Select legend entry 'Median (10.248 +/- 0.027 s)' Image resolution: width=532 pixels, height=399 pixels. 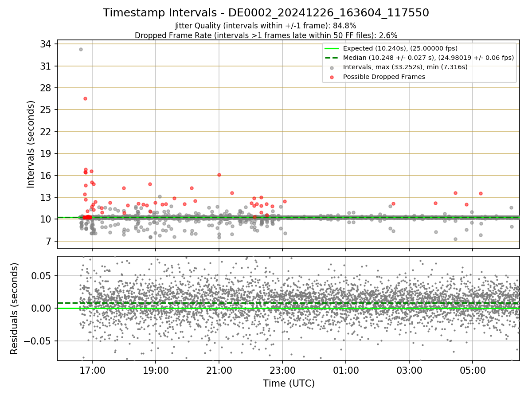(428, 58)
